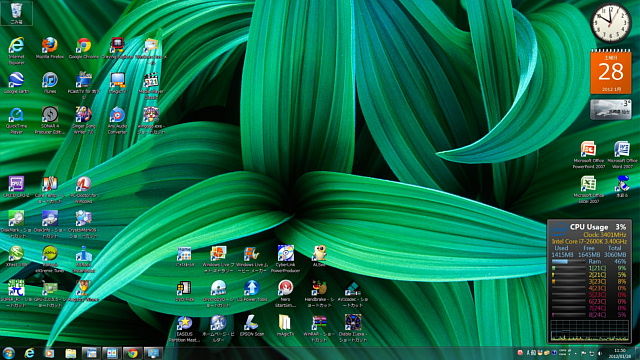Open the ASRock eXtreme Tuner shortcut

[x=50, y=259]
